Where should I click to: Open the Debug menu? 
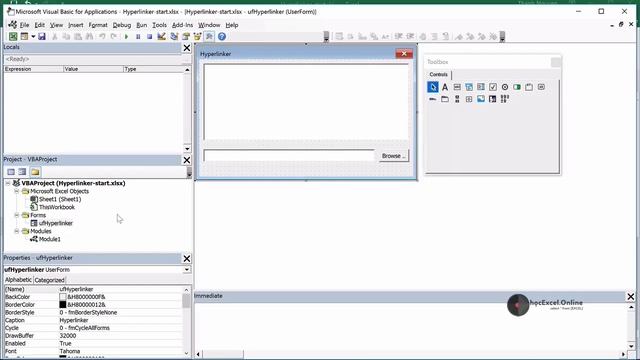(x=122, y=25)
